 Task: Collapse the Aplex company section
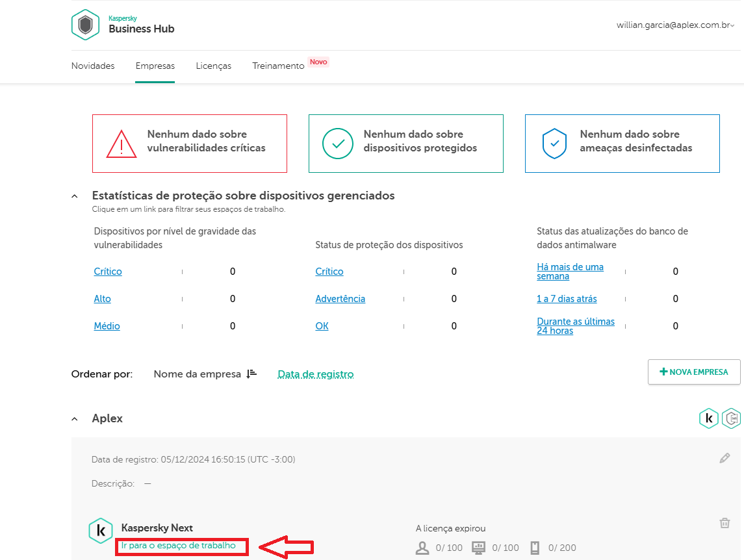pyautogui.click(x=75, y=419)
